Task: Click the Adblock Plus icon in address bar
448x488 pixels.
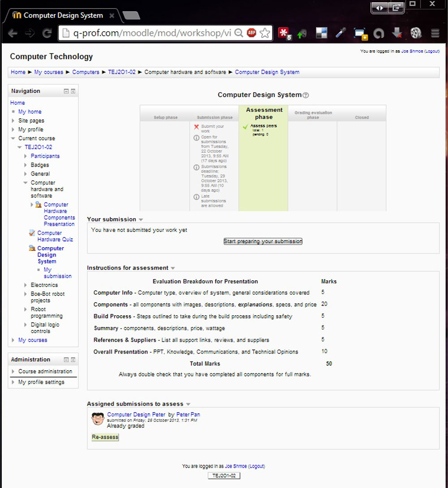Action: coord(251,33)
